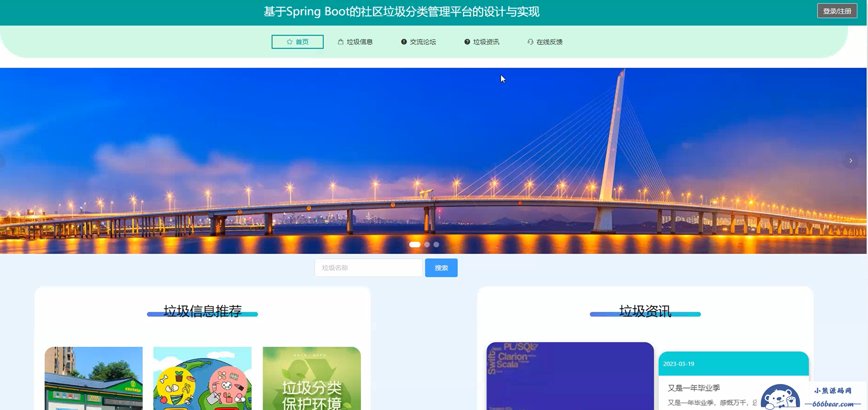Open the 首页 navigation tab

pos(297,42)
